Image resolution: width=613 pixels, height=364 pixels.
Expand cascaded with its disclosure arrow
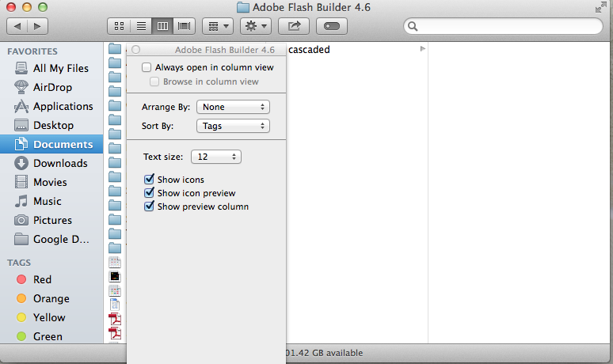(423, 49)
